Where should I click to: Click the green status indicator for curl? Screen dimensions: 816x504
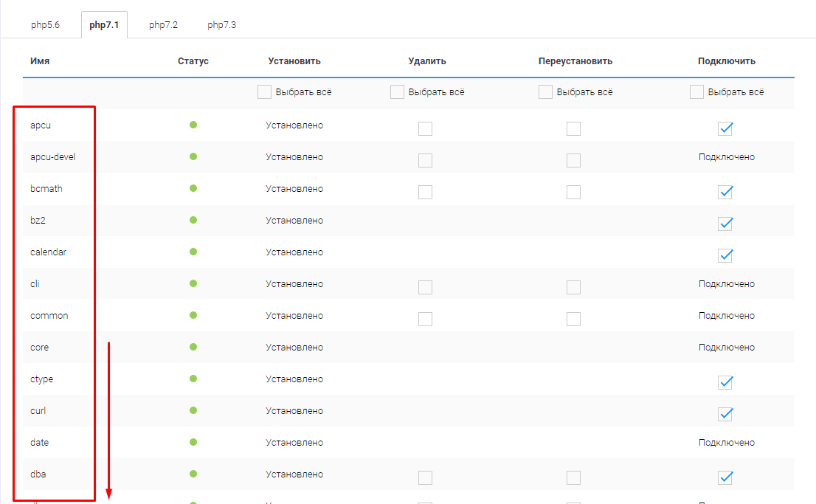click(193, 410)
